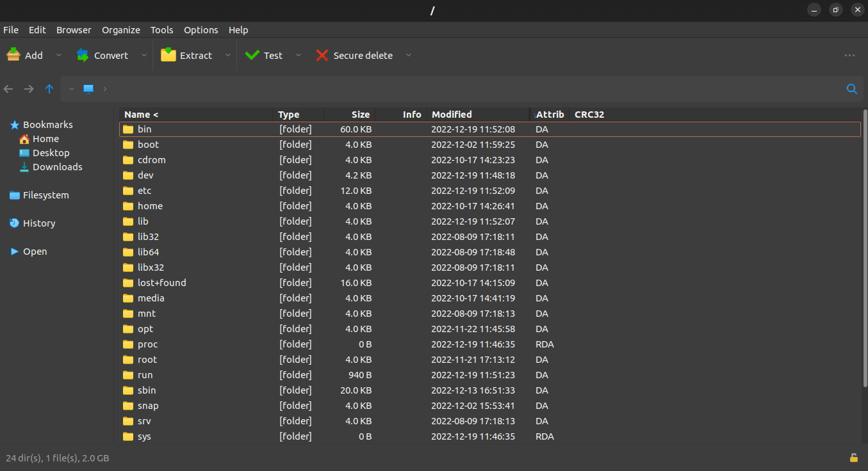Open the Organize menu
This screenshot has height=471, width=868.
[120, 30]
